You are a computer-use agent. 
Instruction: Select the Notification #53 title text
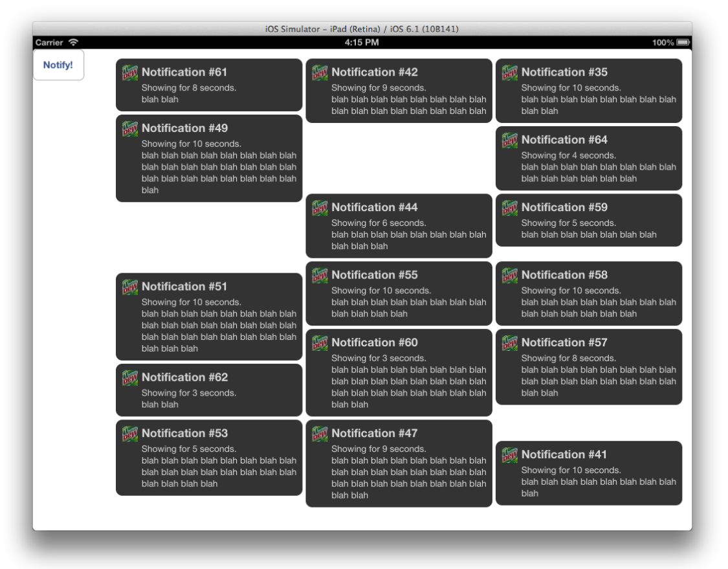click(x=184, y=433)
